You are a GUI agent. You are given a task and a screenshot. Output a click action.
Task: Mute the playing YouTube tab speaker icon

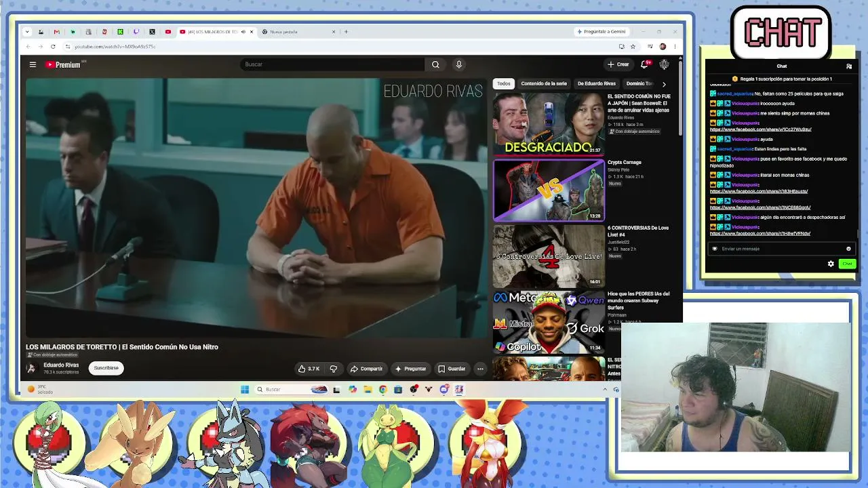point(244,32)
